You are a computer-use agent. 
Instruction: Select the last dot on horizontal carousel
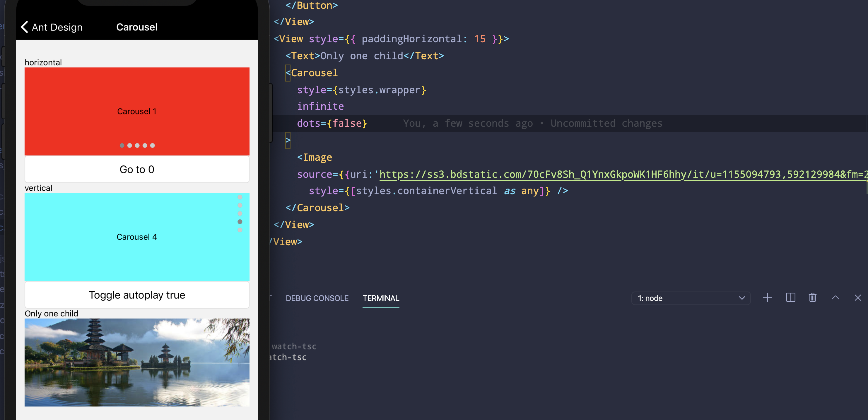[x=153, y=145]
